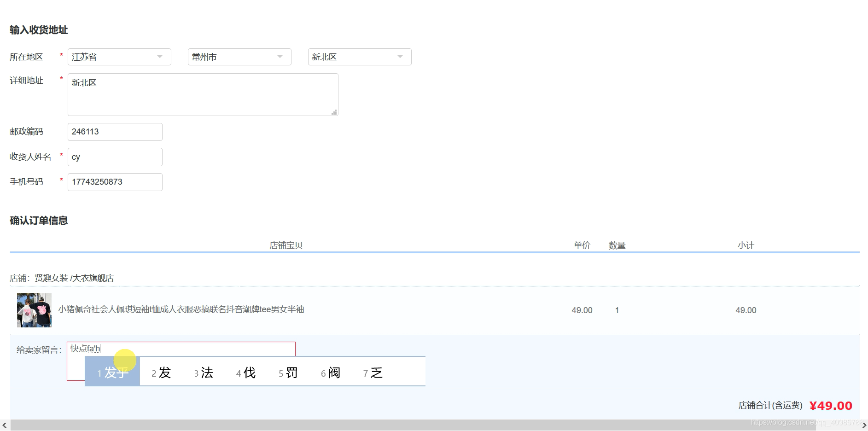The width and height of the screenshot is (868, 431).
Task: Select IME candidate 1 发乎
Action: [112, 373]
